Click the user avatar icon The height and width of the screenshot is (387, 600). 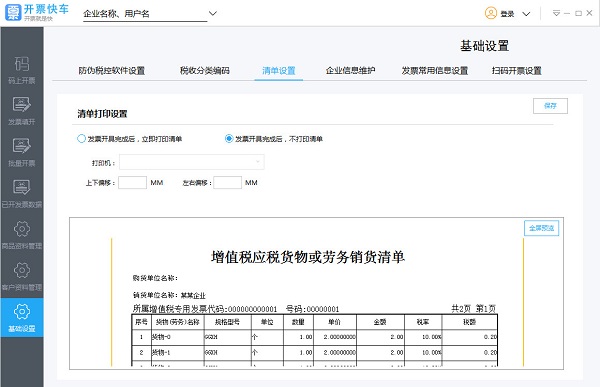click(x=491, y=13)
